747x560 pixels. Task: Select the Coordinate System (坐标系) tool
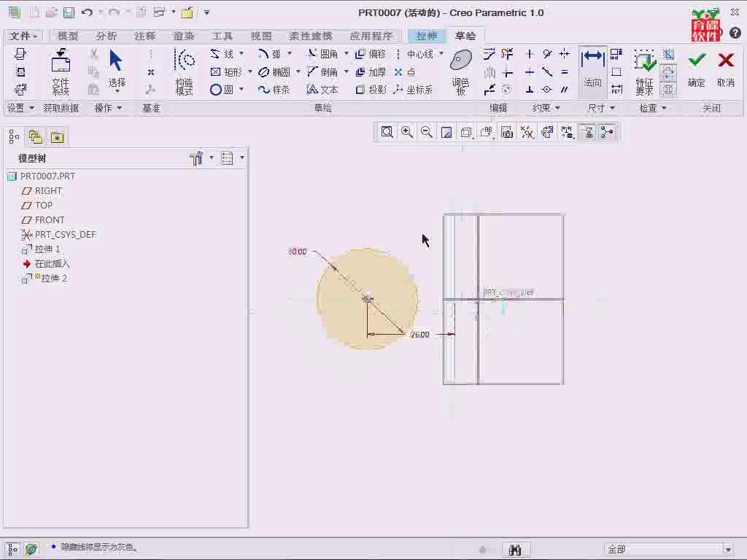click(413, 90)
